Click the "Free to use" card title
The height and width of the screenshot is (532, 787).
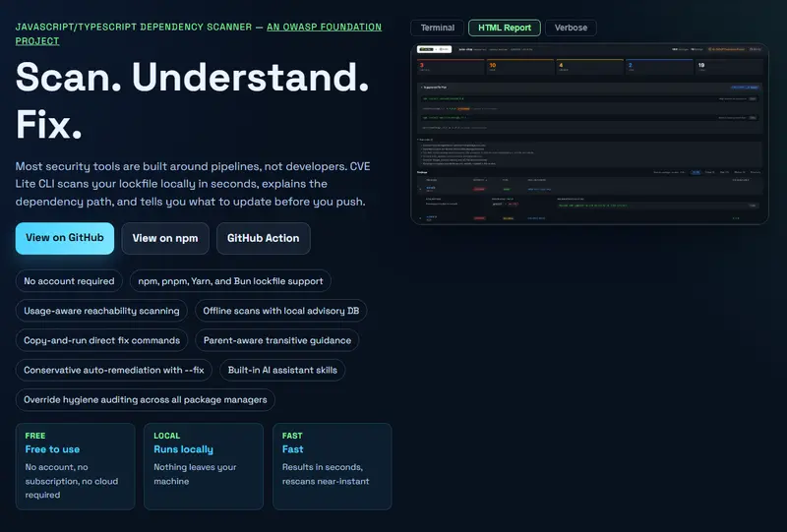(x=53, y=449)
